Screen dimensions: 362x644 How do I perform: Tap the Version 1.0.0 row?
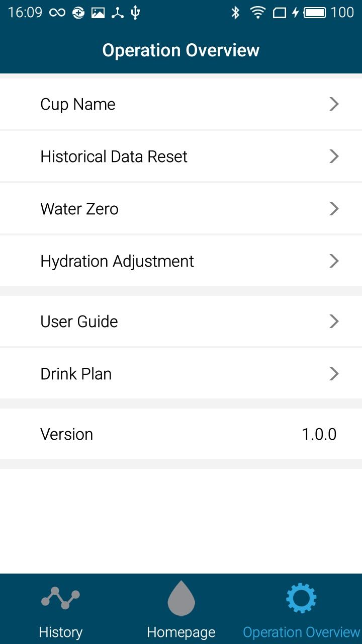pyautogui.click(x=181, y=434)
